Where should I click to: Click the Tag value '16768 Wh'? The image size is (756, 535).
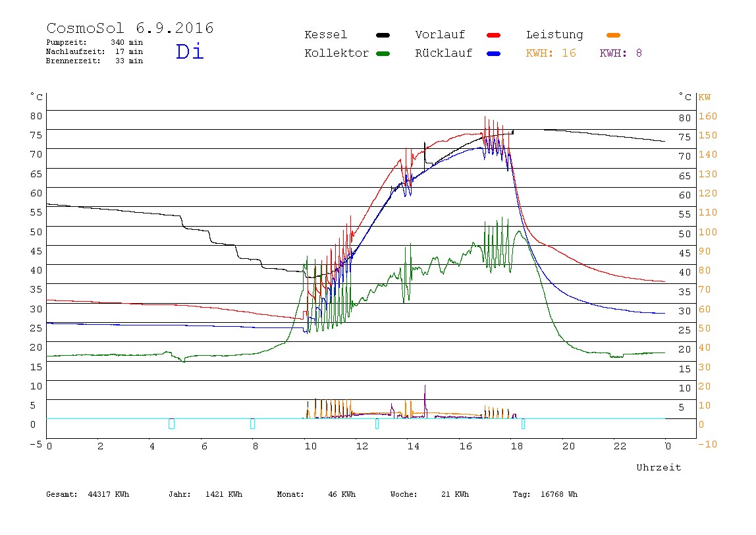click(559, 494)
